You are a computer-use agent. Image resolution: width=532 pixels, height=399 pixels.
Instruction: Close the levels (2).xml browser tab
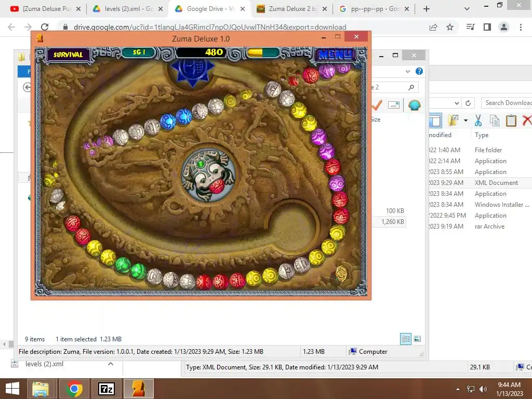coord(161,9)
